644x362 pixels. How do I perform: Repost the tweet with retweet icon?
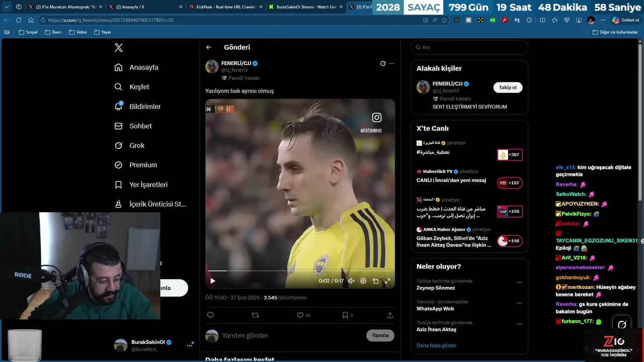[x=255, y=315]
